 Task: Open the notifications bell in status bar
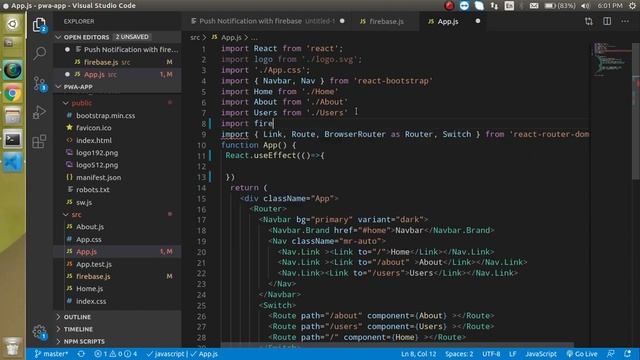[627, 354]
